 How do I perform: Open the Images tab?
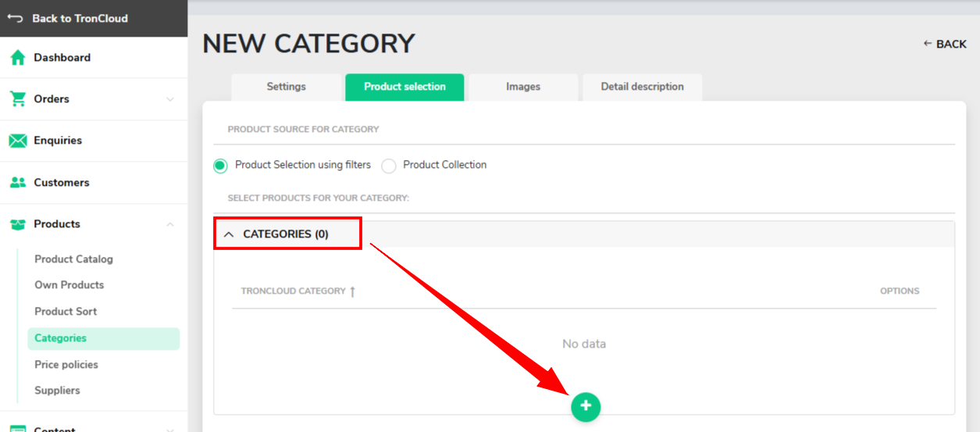click(523, 87)
